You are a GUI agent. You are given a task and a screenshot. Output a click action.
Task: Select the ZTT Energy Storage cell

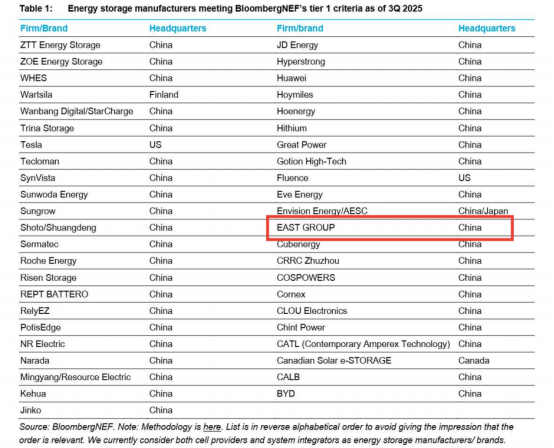(60, 45)
